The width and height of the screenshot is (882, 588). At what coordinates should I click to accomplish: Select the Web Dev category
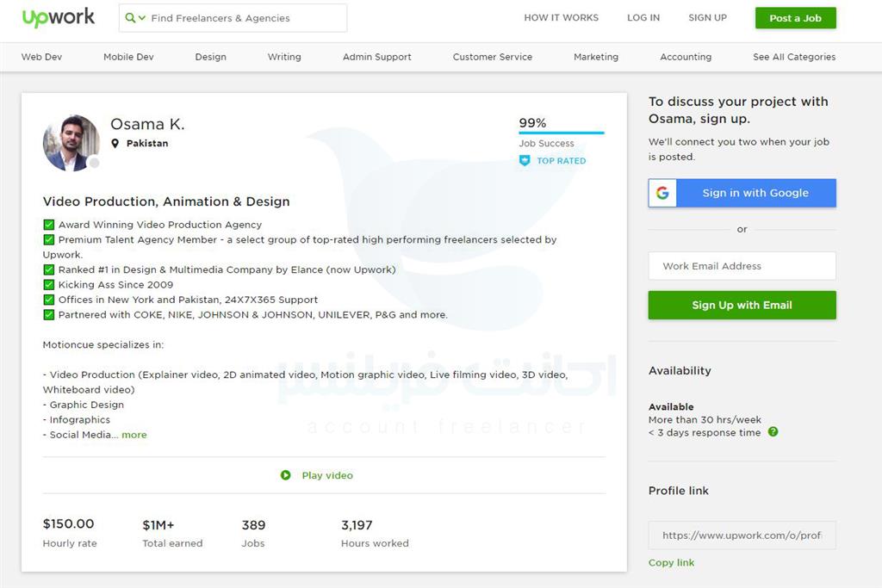(41, 57)
